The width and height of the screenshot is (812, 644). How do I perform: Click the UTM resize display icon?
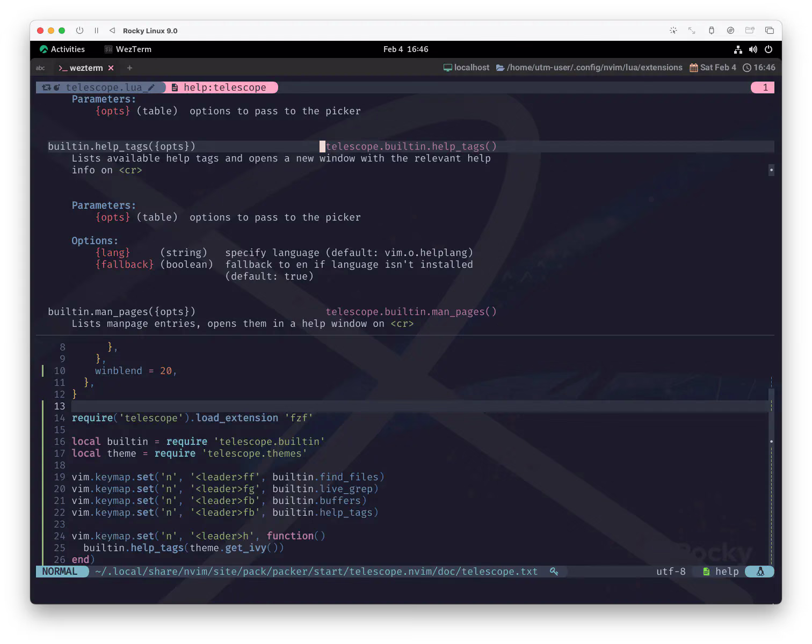point(692,31)
